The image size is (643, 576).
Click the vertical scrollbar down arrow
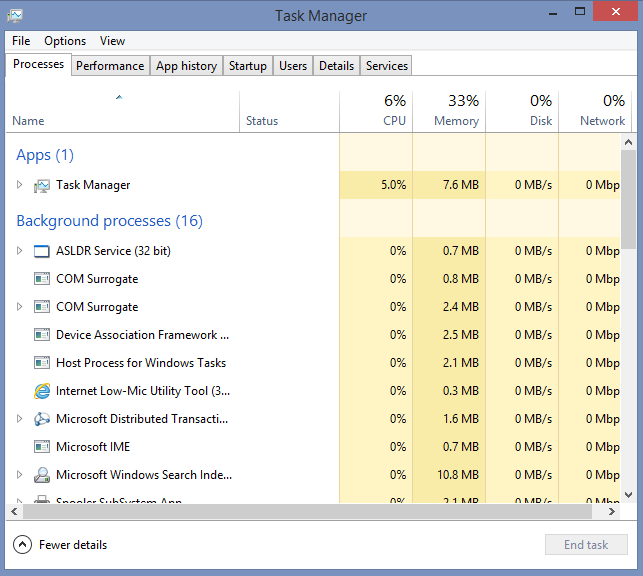pyautogui.click(x=628, y=495)
